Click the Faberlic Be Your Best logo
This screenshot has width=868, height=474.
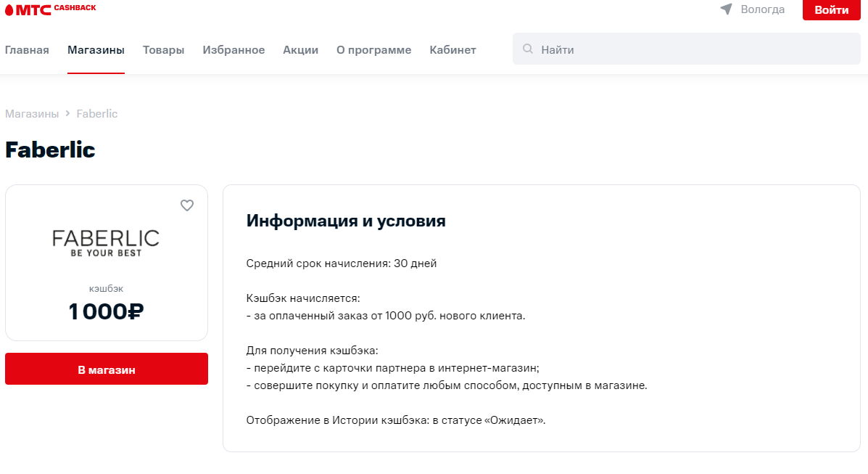coord(106,243)
